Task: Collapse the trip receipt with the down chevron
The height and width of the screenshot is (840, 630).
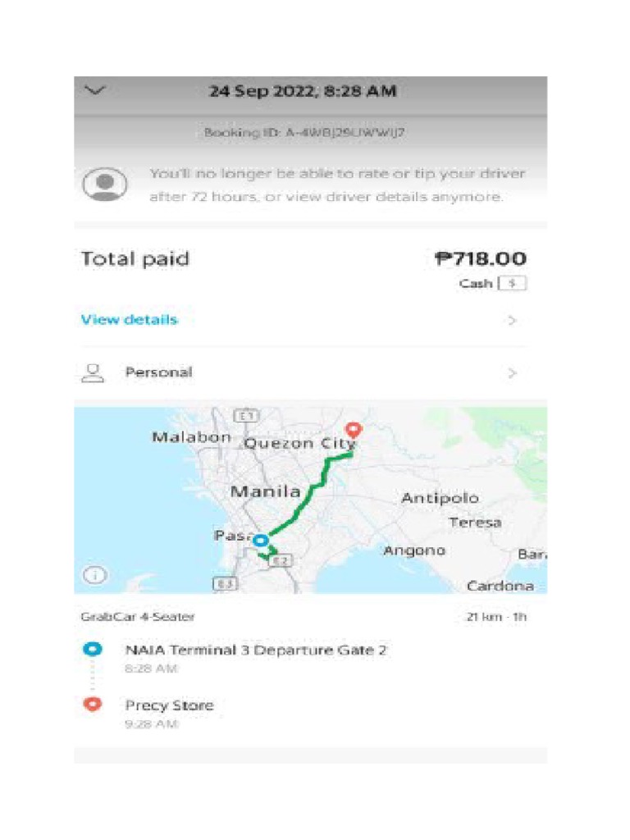Action: (x=96, y=91)
